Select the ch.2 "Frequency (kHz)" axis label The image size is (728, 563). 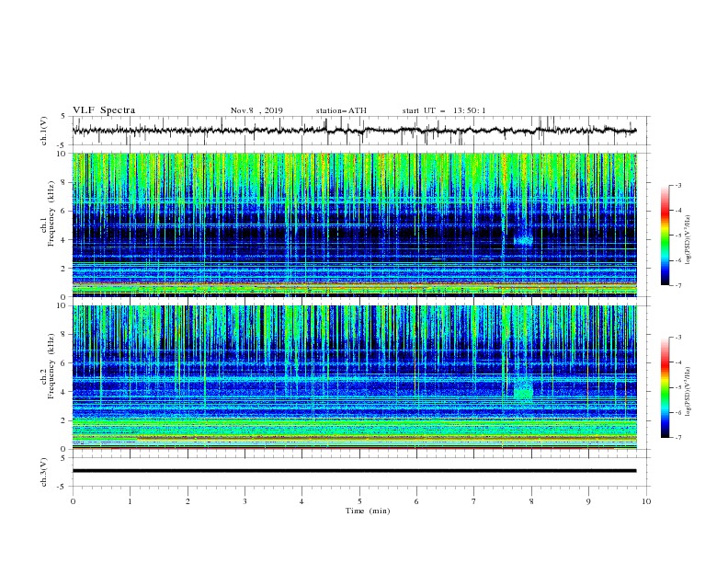(51, 366)
